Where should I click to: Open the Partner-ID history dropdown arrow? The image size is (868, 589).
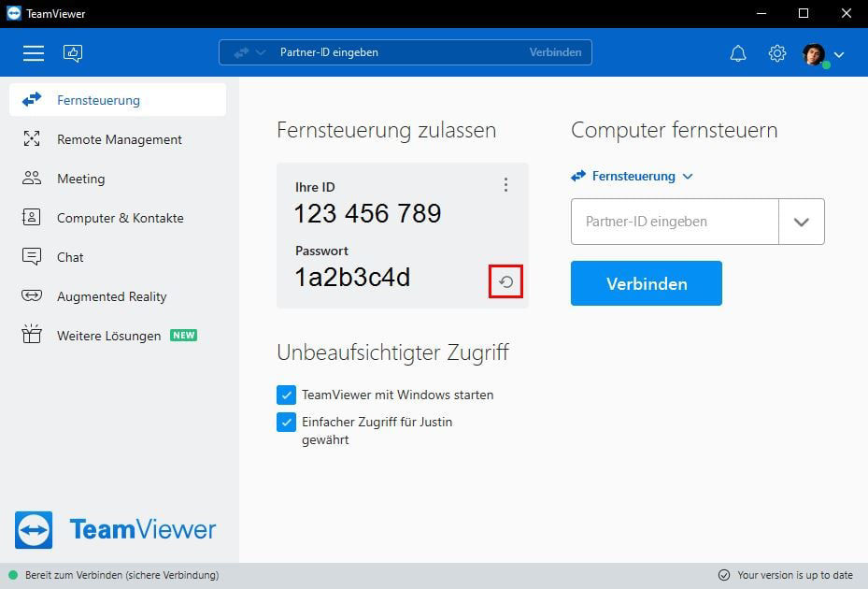pyautogui.click(x=802, y=222)
